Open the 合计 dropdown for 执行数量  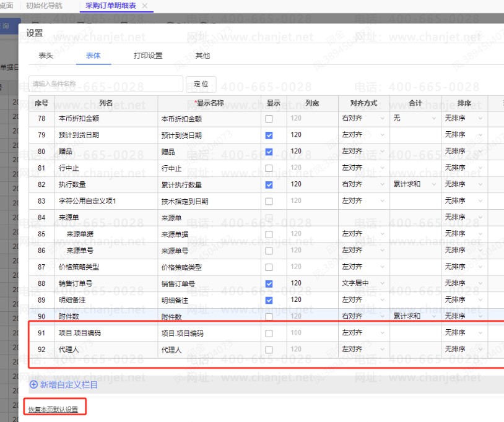[x=414, y=184]
